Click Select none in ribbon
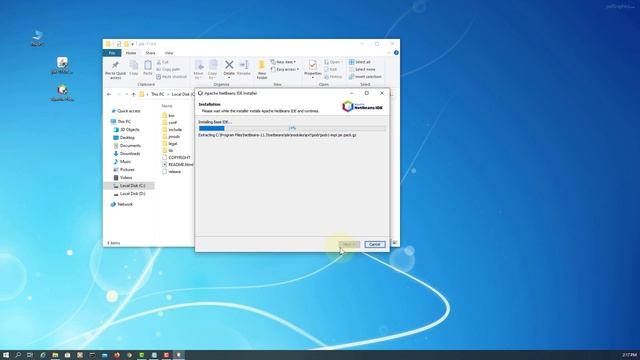The width and height of the screenshot is (640, 360). (x=362, y=69)
